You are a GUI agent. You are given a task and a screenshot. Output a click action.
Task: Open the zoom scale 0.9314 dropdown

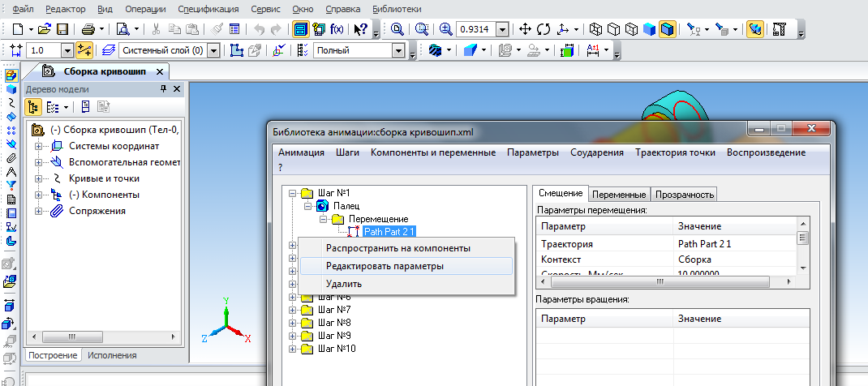(502, 29)
